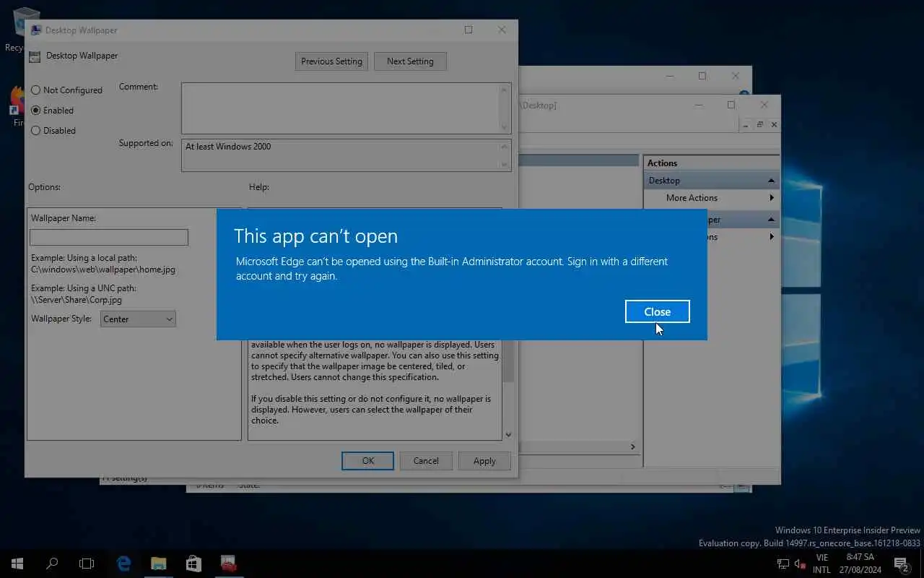Click into the Wallpaper Name field

(109, 237)
